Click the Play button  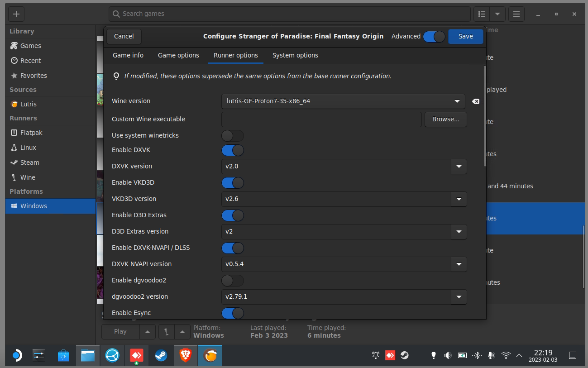120,332
